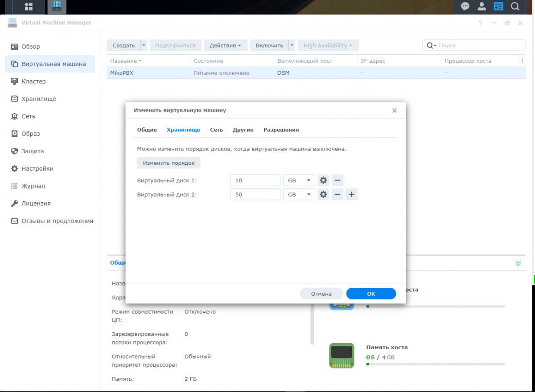Open Образ section in sidebar
Image resolution: width=535 pixels, height=392 pixels.
[50, 134]
